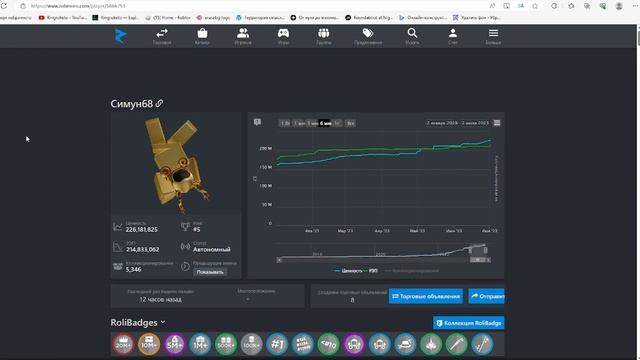
Task: Open the chart export menu icon
Action: pyautogui.click(x=497, y=123)
